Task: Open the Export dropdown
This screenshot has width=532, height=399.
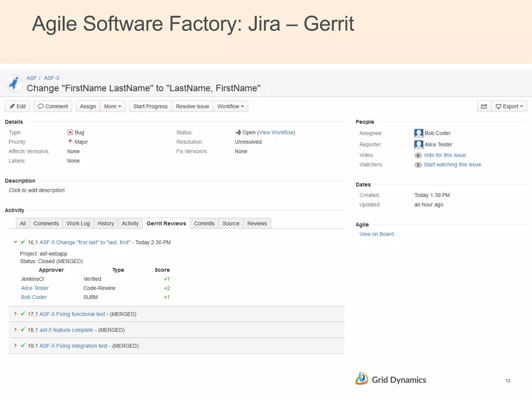Action: click(509, 107)
